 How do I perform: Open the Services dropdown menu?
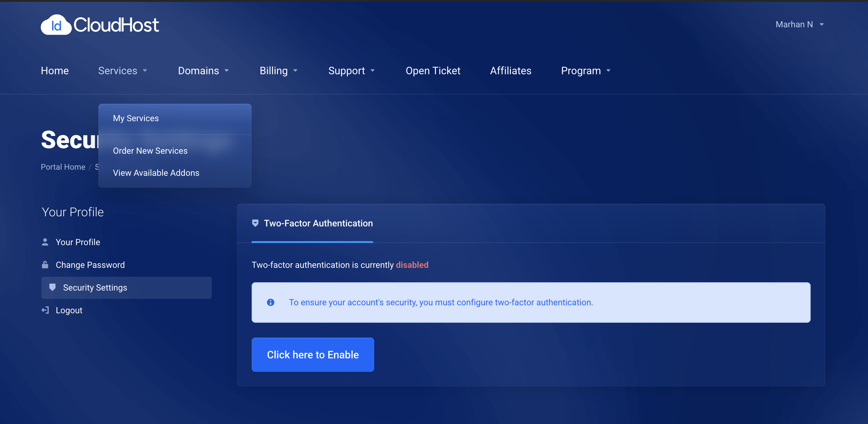click(123, 70)
